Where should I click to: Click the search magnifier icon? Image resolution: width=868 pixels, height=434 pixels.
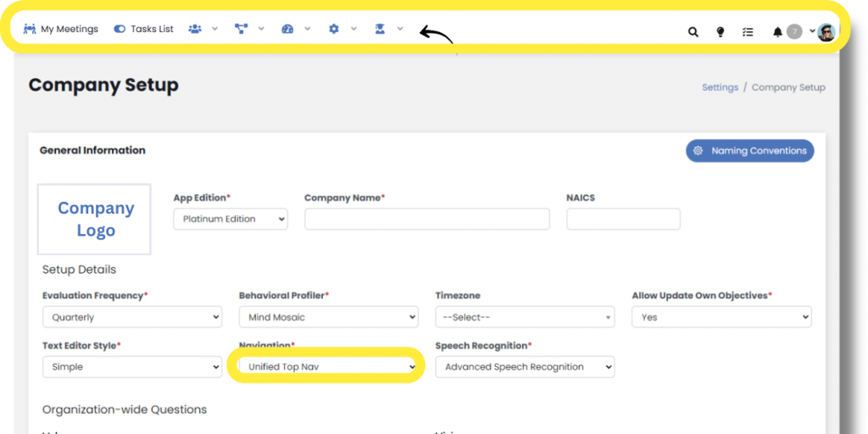[693, 32]
